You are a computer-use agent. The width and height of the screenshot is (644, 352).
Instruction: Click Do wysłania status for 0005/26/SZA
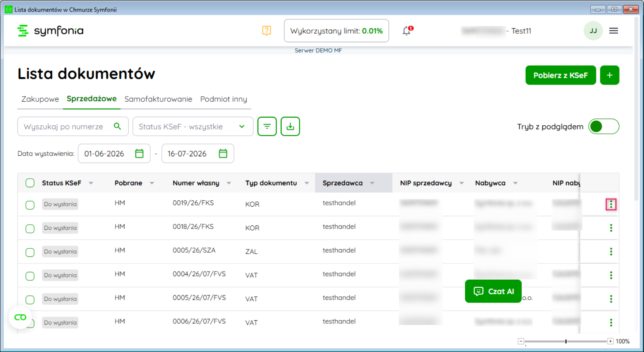(x=60, y=251)
